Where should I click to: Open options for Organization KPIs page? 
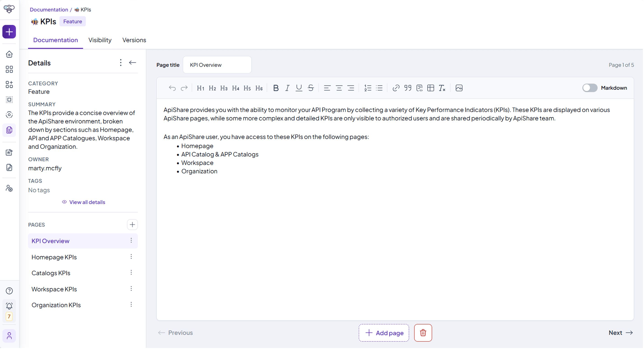pos(131,305)
